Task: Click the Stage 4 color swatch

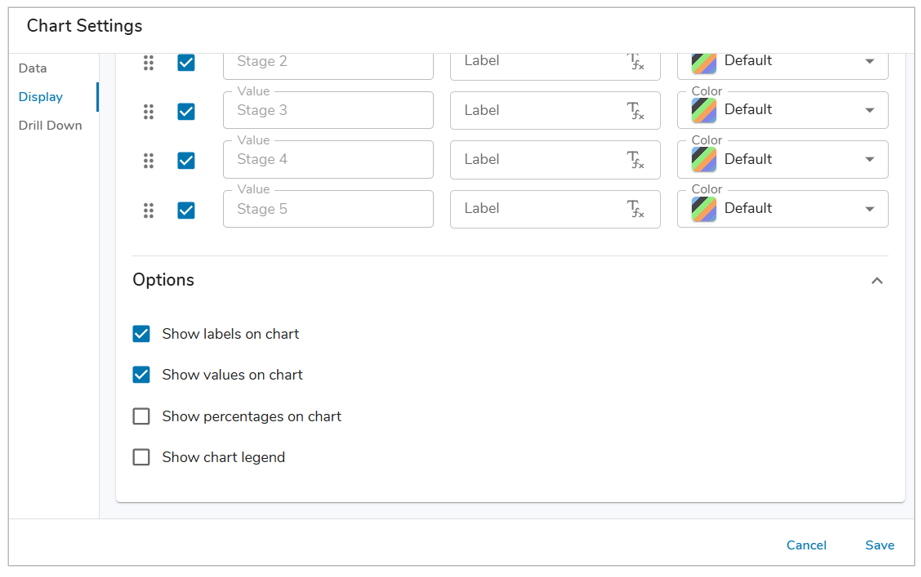Action: coord(704,160)
